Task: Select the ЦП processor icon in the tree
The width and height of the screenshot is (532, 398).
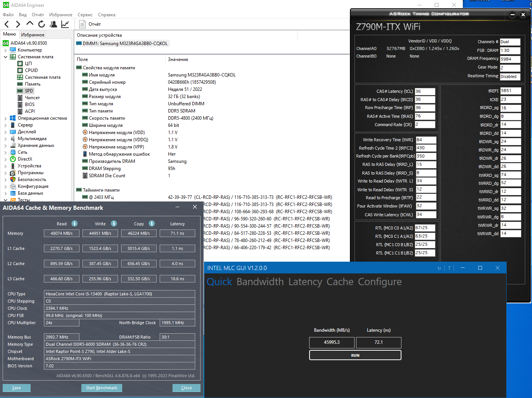Action: 20,64
